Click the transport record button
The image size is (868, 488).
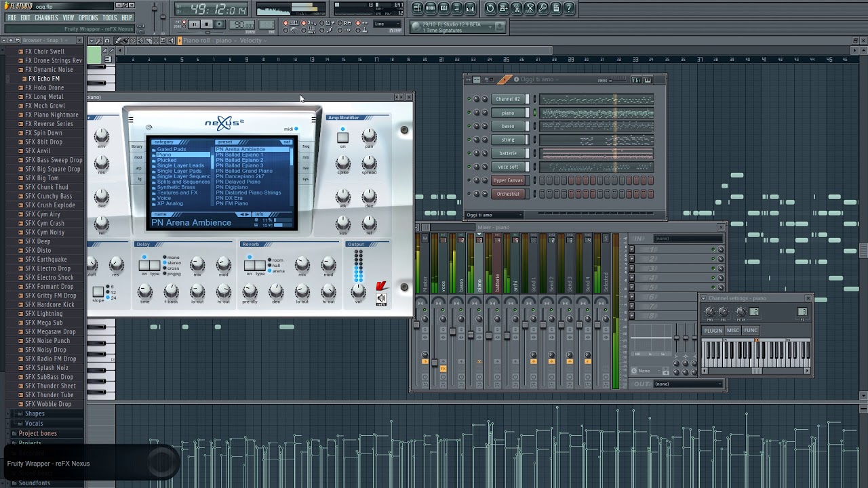[220, 24]
